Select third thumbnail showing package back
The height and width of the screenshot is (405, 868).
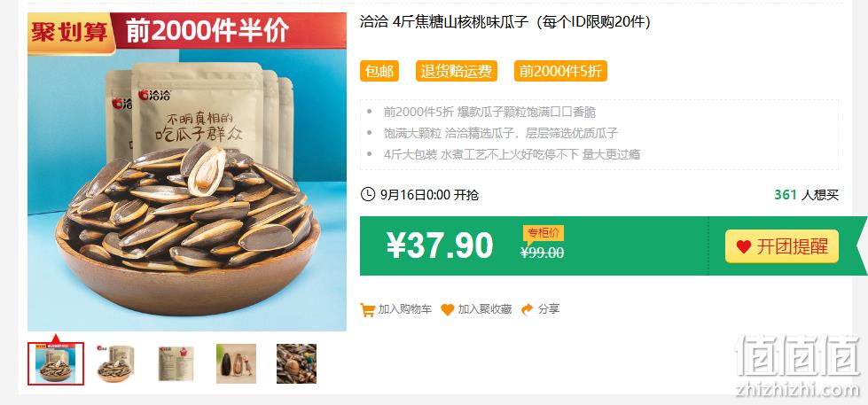point(176,363)
